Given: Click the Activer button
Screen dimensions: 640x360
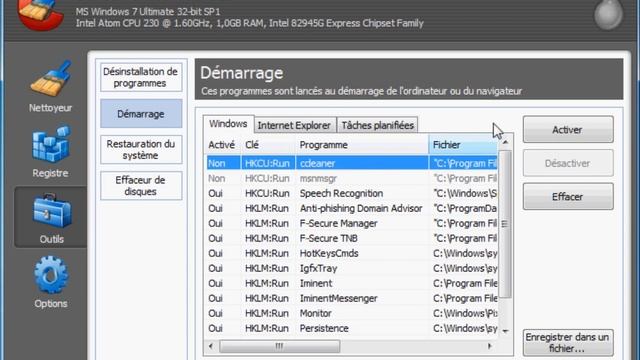Looking at the screenshot, I should [568, 130].
